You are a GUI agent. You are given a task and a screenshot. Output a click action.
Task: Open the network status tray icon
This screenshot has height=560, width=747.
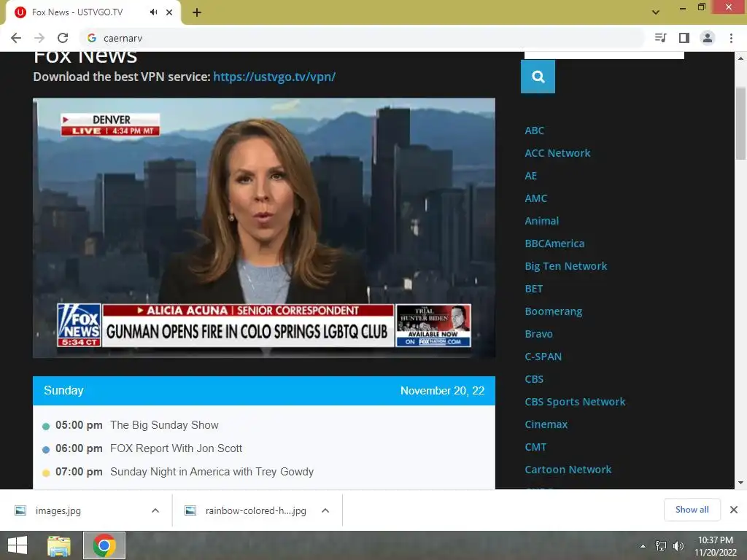(x=661, y=546)
